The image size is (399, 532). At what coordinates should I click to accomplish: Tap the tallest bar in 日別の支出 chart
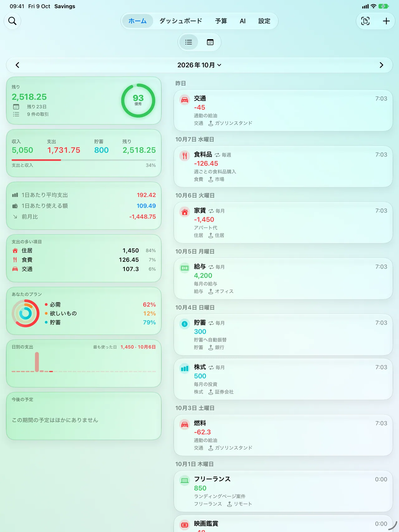click(37, 362)
